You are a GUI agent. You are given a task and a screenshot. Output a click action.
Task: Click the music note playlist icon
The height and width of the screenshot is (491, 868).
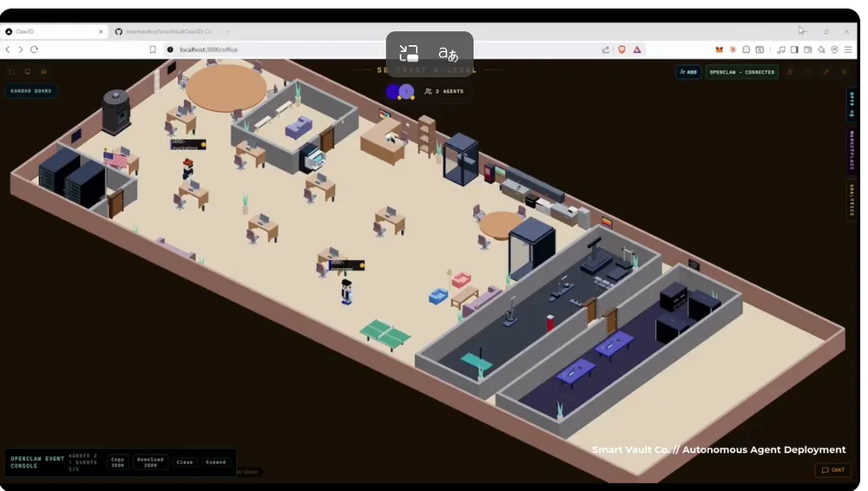click(x=781, y=49)
